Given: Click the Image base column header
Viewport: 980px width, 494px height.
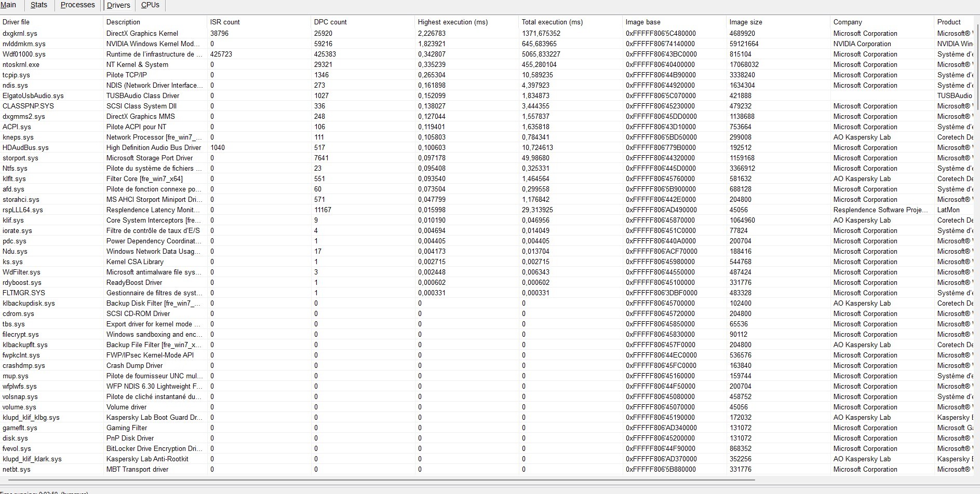Looking at the screenshot, I should [x=675, y=22].
